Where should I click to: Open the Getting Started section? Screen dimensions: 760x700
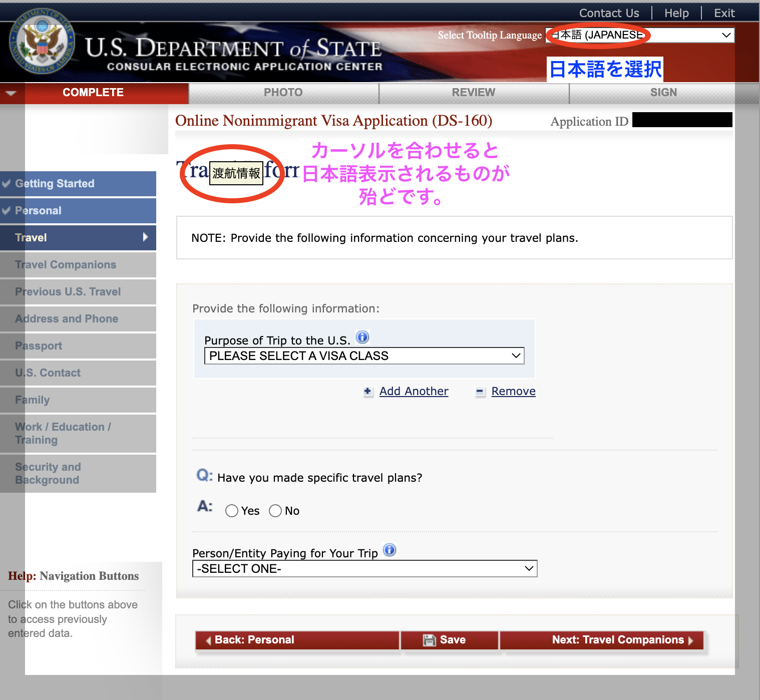tap(78, 184)
